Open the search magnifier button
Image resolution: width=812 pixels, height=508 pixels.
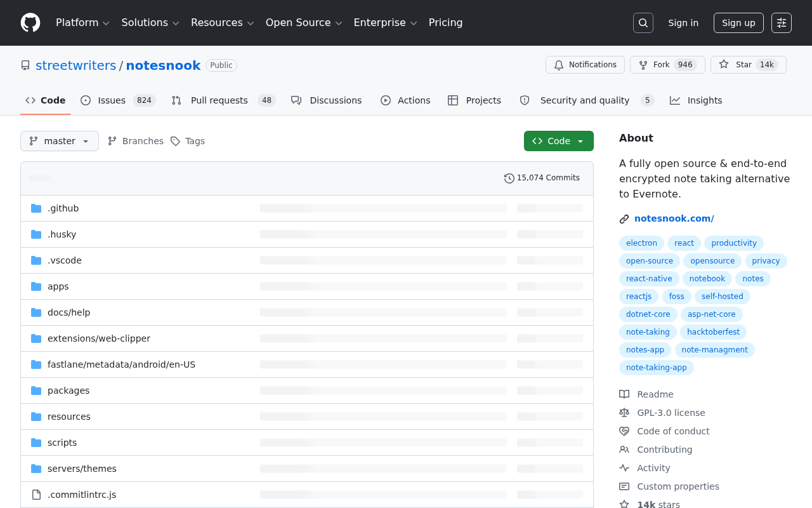pyautogui.click(x=643, y=23)
